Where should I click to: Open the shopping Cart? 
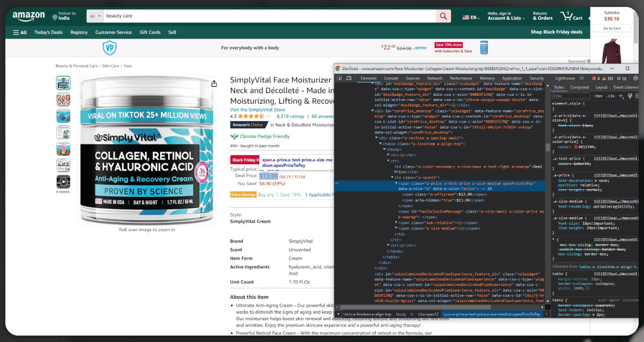click(x=571, y=16)
